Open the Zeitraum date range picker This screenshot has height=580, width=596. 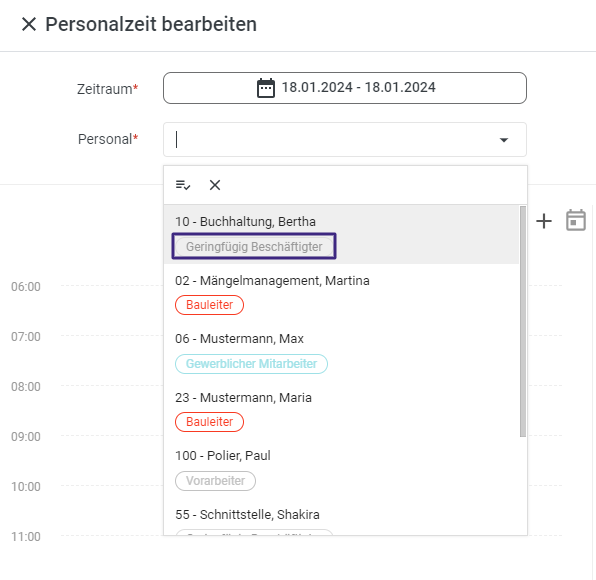click(345, 88)
